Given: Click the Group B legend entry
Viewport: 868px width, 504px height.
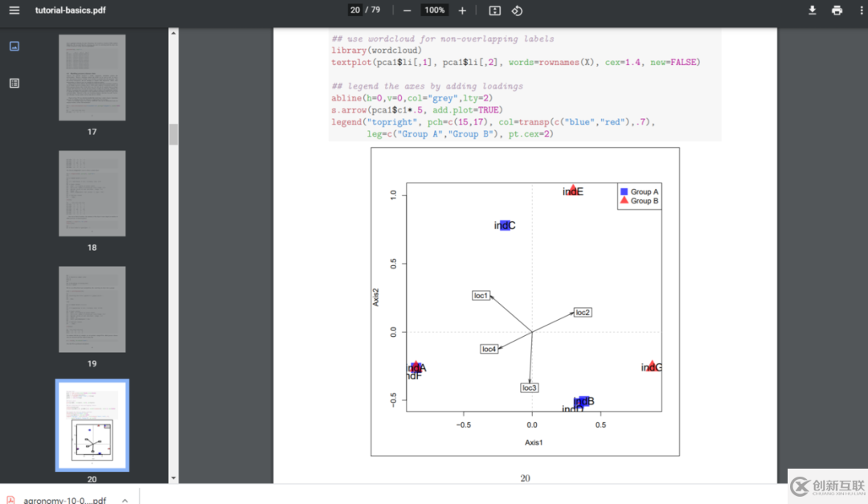Looking at the screenshot, I should click(640, 200).
